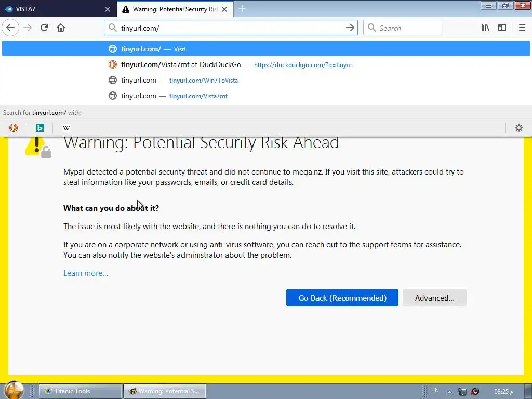Open search settings gear icon
Viewport: 532px width, 399px height.
point(519,128)
